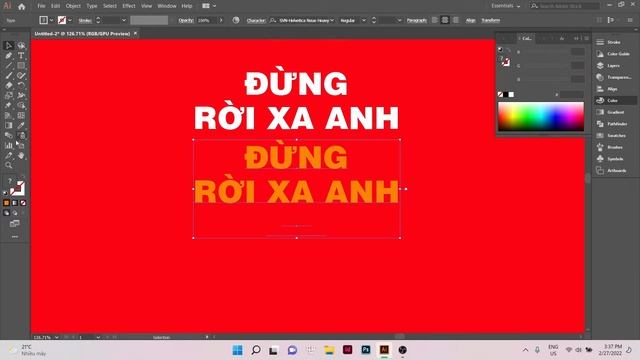Open the fill color dropdown arrow
Viewport: 640px width, 360px height.
click(x=51, y=20)
